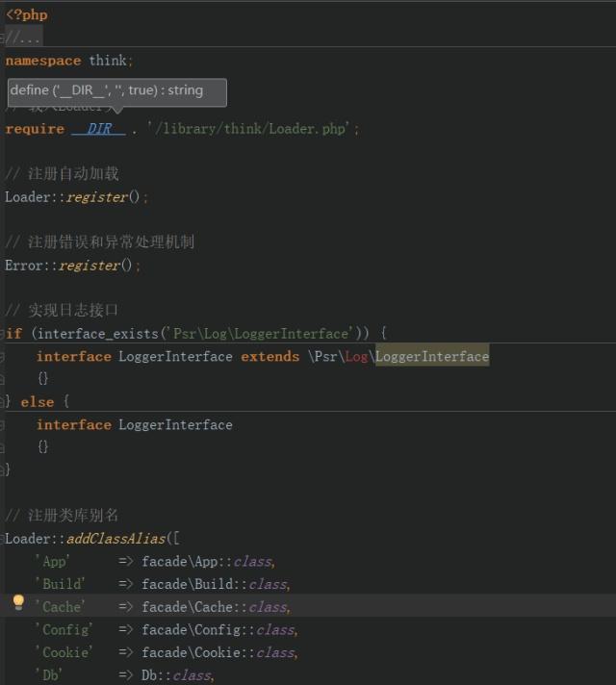The image size is (616, 685).
Task: Click the lightbulb intention icon beside 'Cache'
Action: click(17, 602)
